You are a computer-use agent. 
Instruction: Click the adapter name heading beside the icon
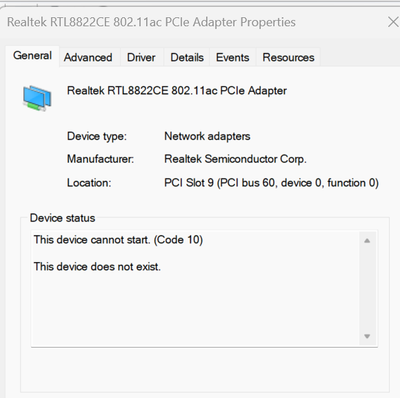pos(177,91)
